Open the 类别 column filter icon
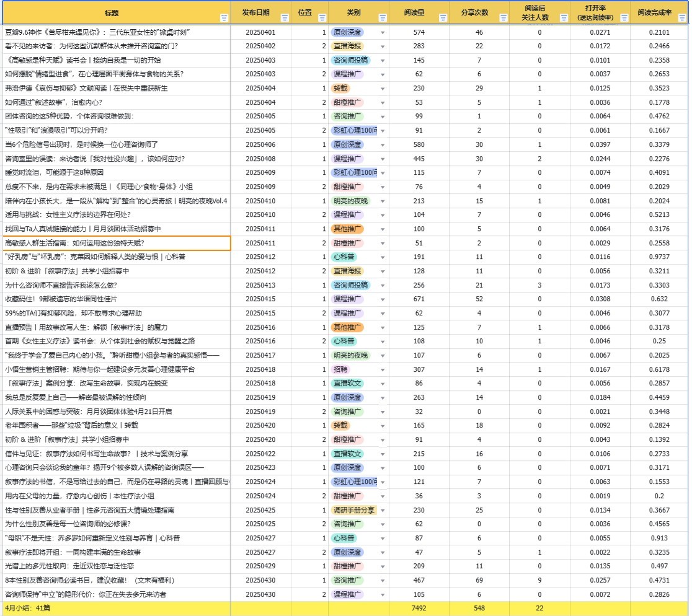 382,18
